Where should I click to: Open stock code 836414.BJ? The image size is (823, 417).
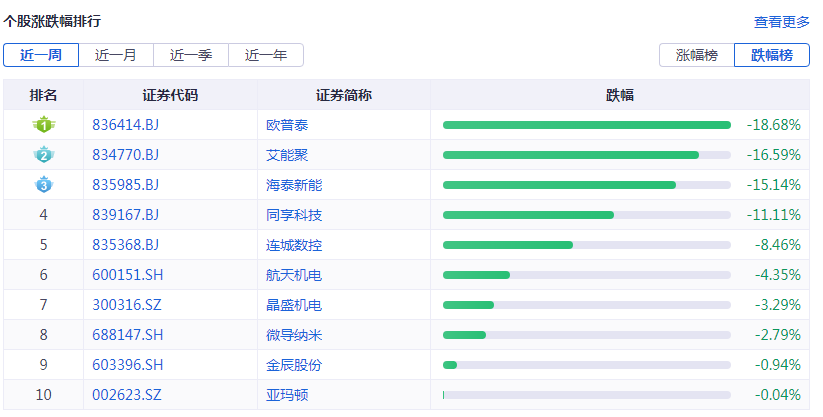point(125,125)
